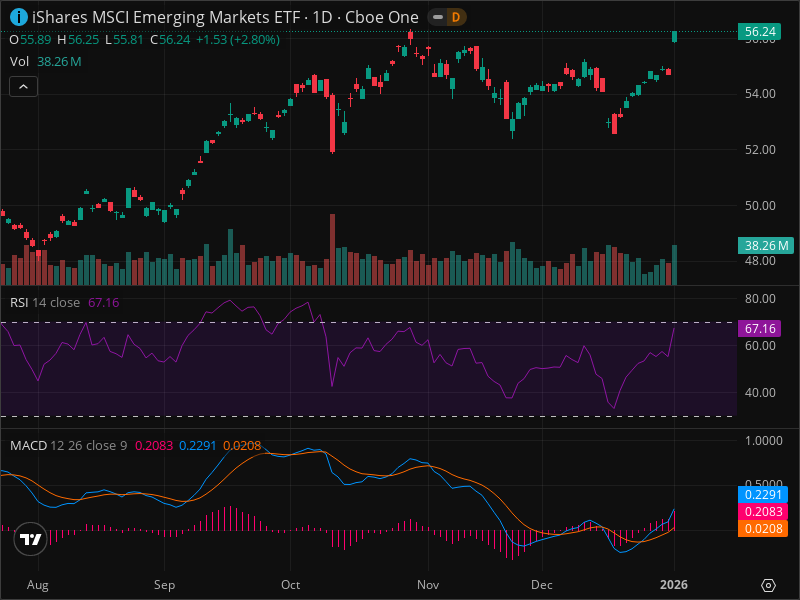Click the 67.16 RSI value axis label
800x600 pixels.
pos(760,329)
